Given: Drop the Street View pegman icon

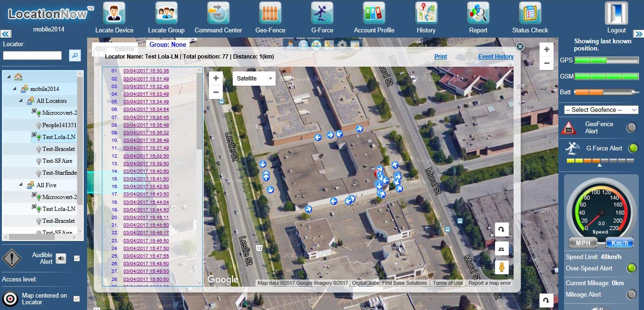Looking at the screenshot, I should pyautogui.click(x=502, y=267).
